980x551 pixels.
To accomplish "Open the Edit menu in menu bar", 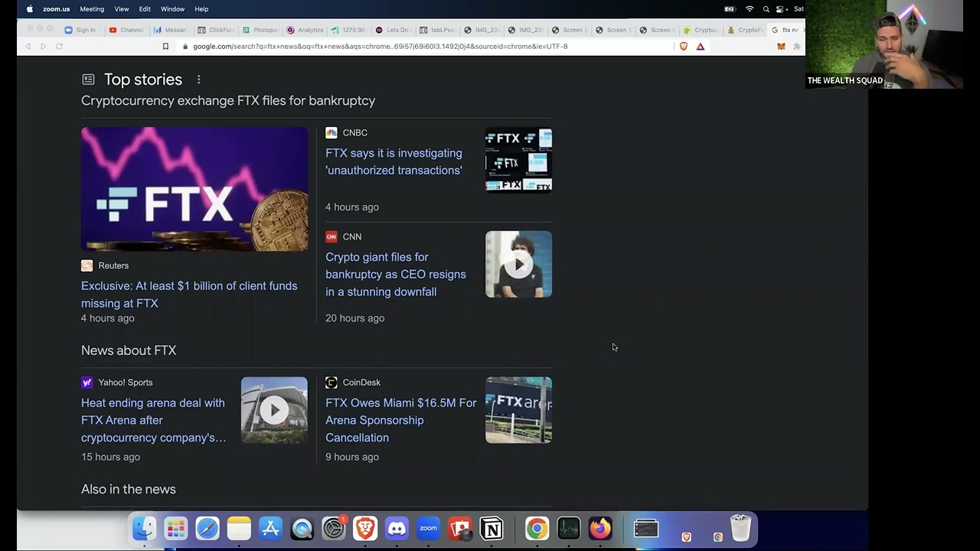I will pos(145,9).
